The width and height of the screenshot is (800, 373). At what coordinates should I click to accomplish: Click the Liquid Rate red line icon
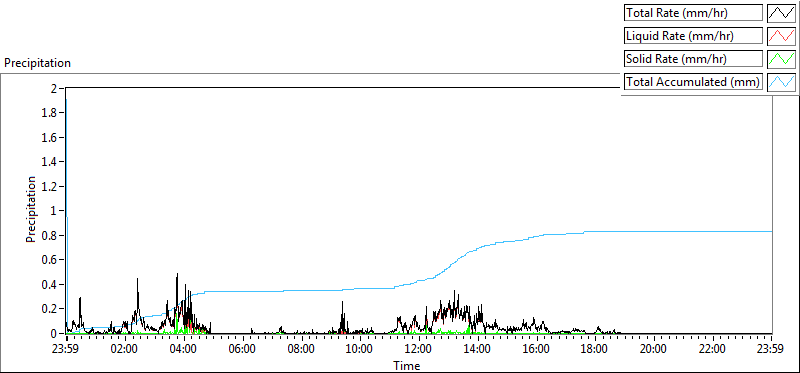click(x=782, y=35)
